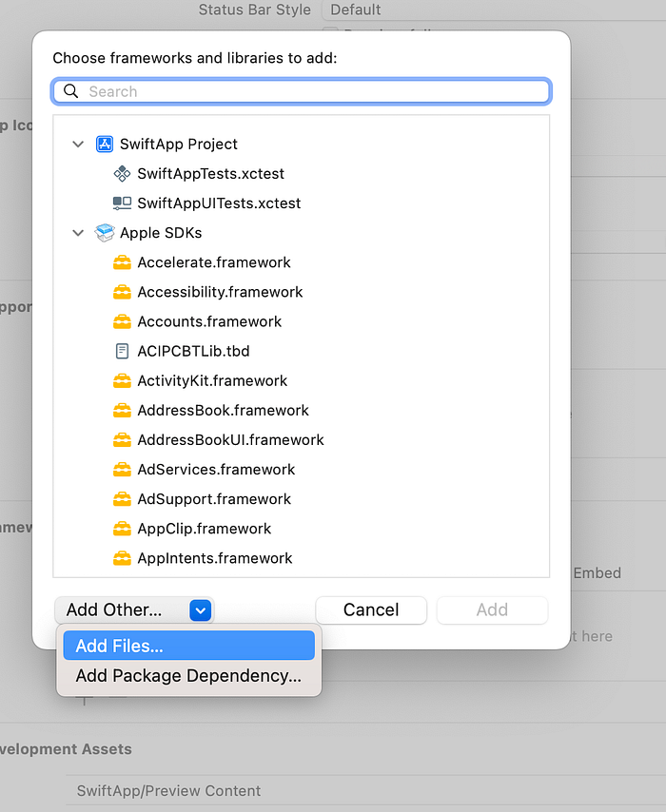Click the Apple SDKs box icon
Viewport: 666px width, 812px height.
click(x=105, y=233)
